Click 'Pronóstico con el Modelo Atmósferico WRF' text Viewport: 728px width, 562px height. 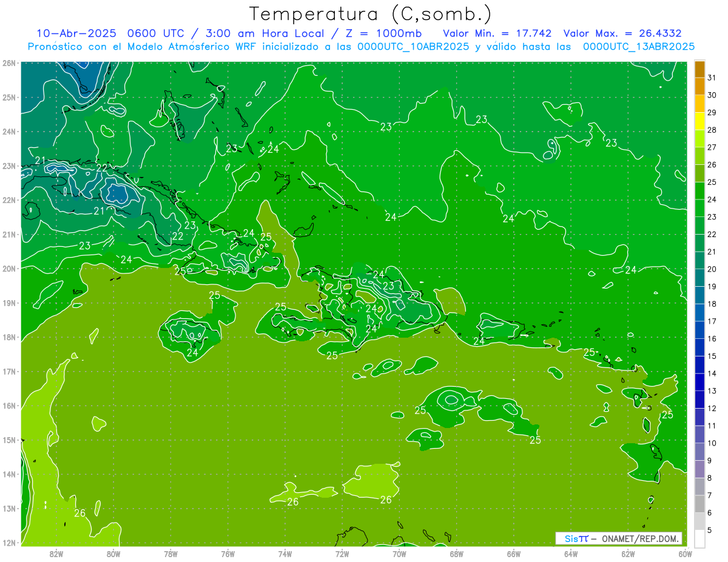tap(142, 47)
